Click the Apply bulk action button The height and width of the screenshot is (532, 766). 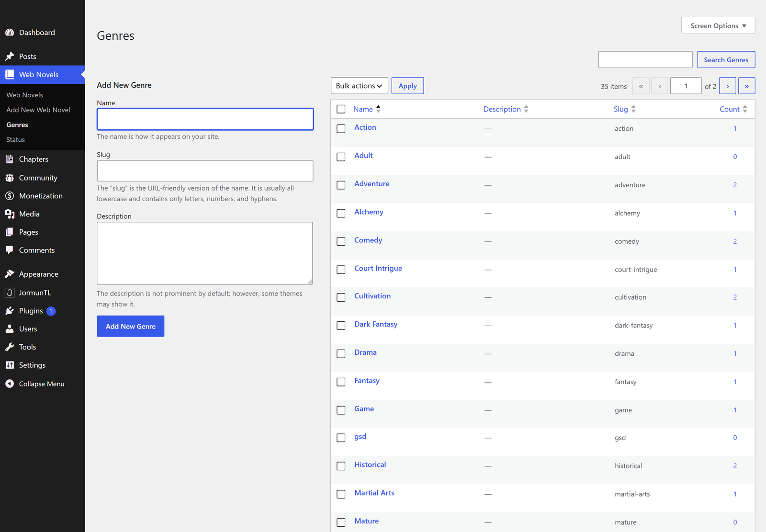coord(408,86)
